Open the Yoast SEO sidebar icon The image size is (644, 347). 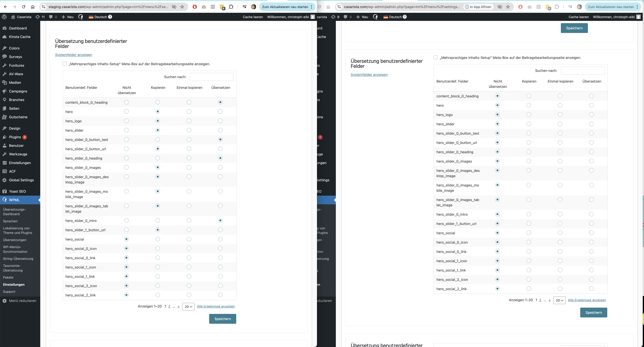tap(5, 191)
